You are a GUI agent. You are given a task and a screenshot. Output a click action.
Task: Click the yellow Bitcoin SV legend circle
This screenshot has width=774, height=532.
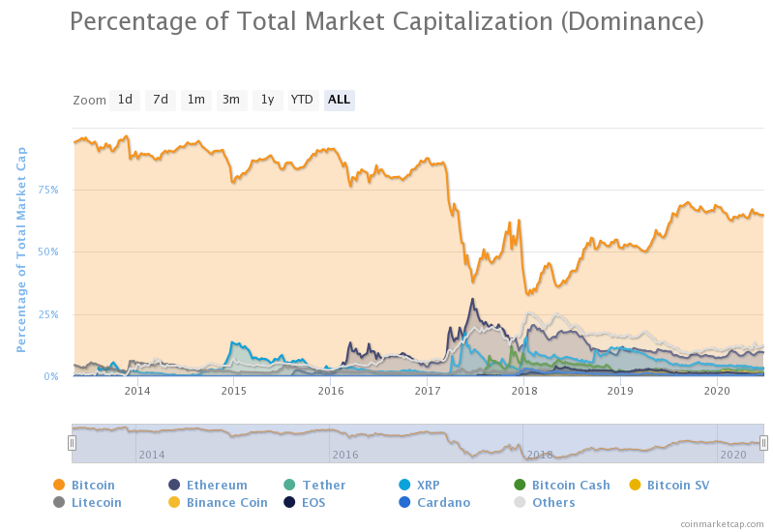[x=636, y=485]
